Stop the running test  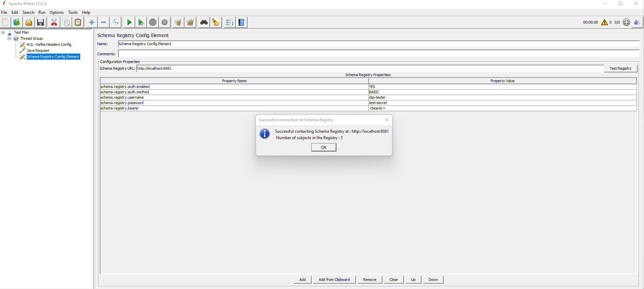pos(153,22)
